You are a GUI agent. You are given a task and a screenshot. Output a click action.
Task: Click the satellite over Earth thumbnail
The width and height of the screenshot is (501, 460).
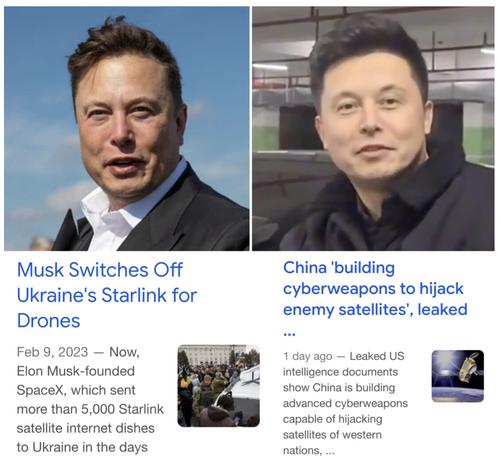click(x=458, y=376)
